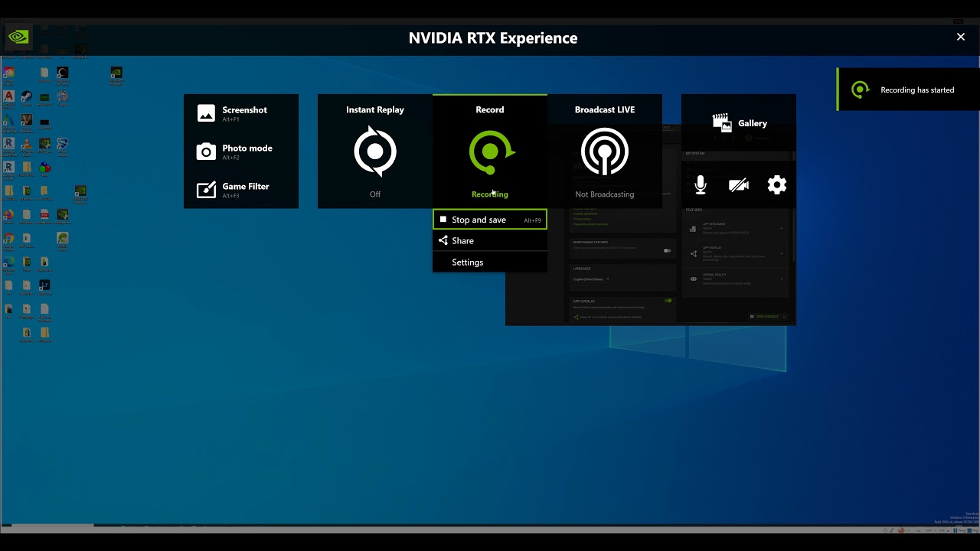Toggle App Overlay switch in background window
Viewport: 980px width, 551px height.
coord(668,301)
